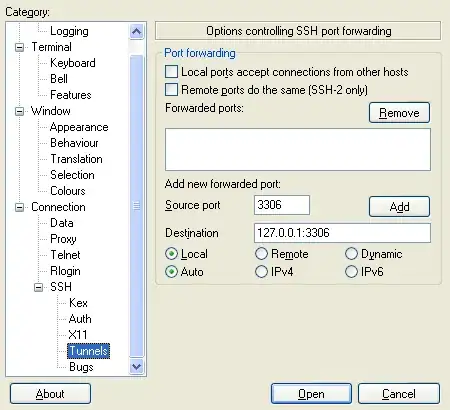Screen dimensions: 450x410
Task: Click into the Source port field
Action: pos(282,205)
